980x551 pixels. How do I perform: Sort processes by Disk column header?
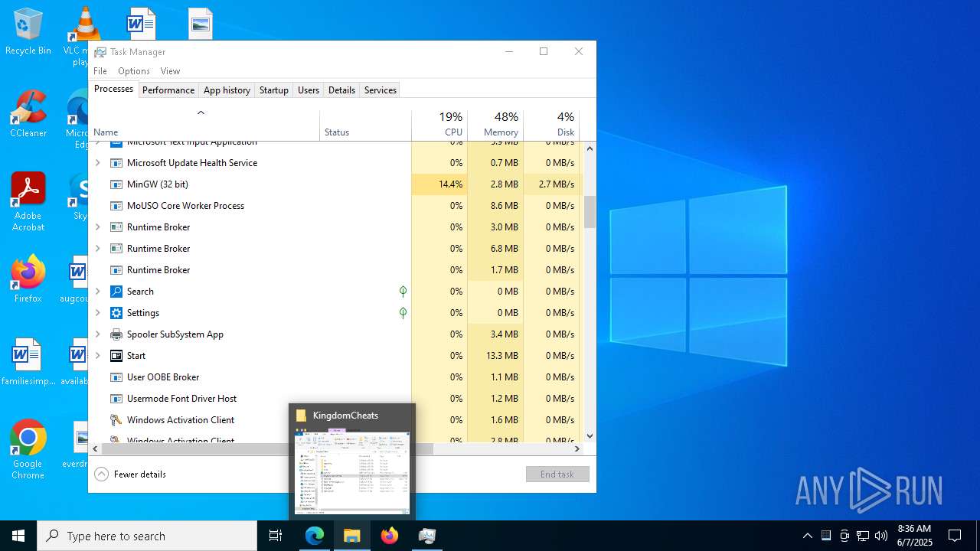(551, 125)
